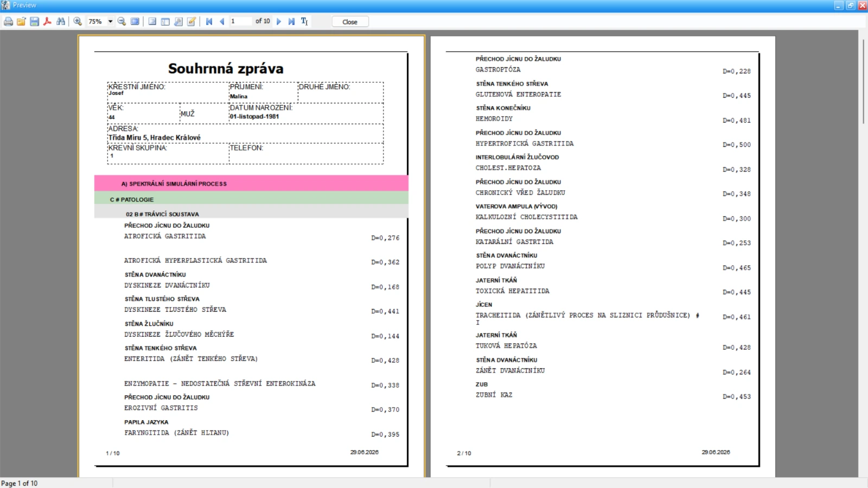Save the report with floppy disk icon

pyautogui.click(x=34, y=22)
